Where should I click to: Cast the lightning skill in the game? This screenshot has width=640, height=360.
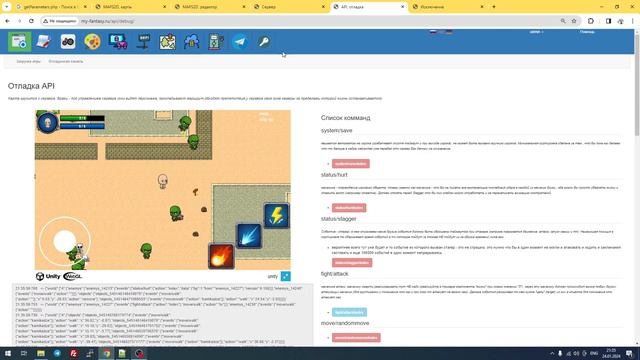coord(277,216)
